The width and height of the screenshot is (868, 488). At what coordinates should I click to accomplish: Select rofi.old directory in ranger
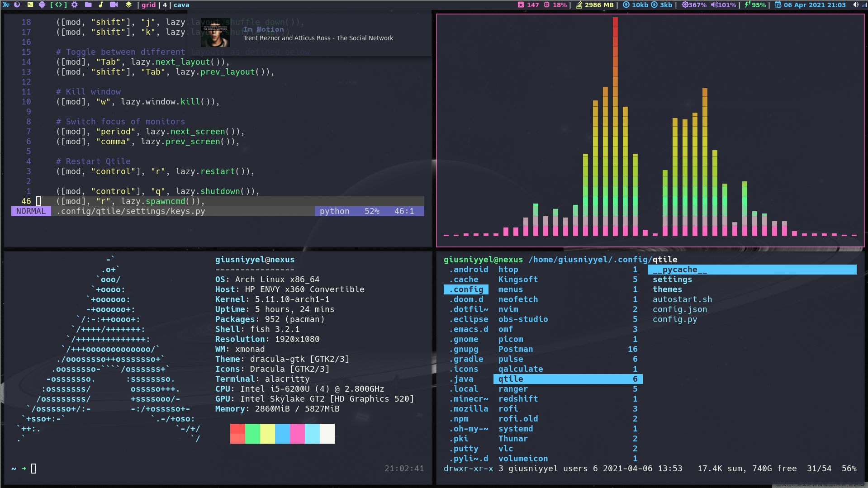[568, 419]
